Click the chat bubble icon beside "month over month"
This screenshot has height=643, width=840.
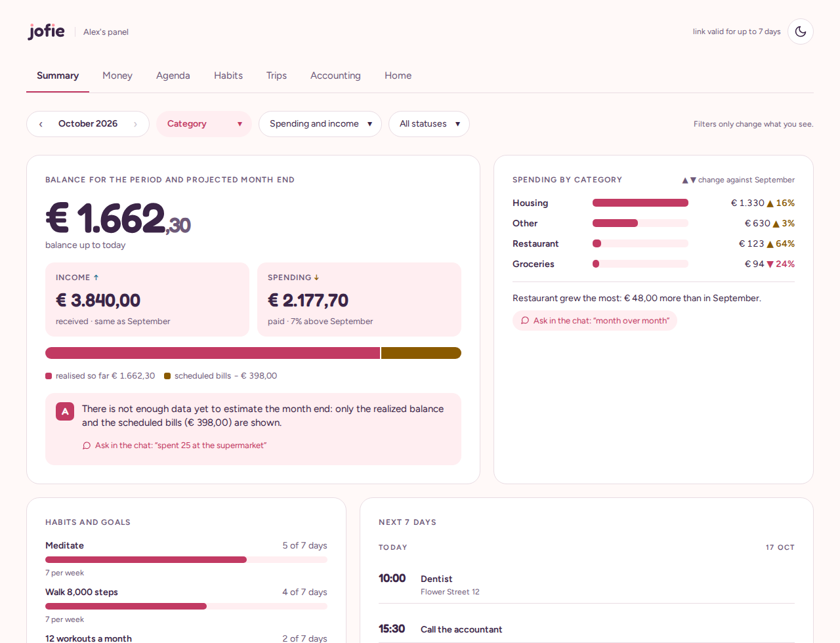click(525, 321)
